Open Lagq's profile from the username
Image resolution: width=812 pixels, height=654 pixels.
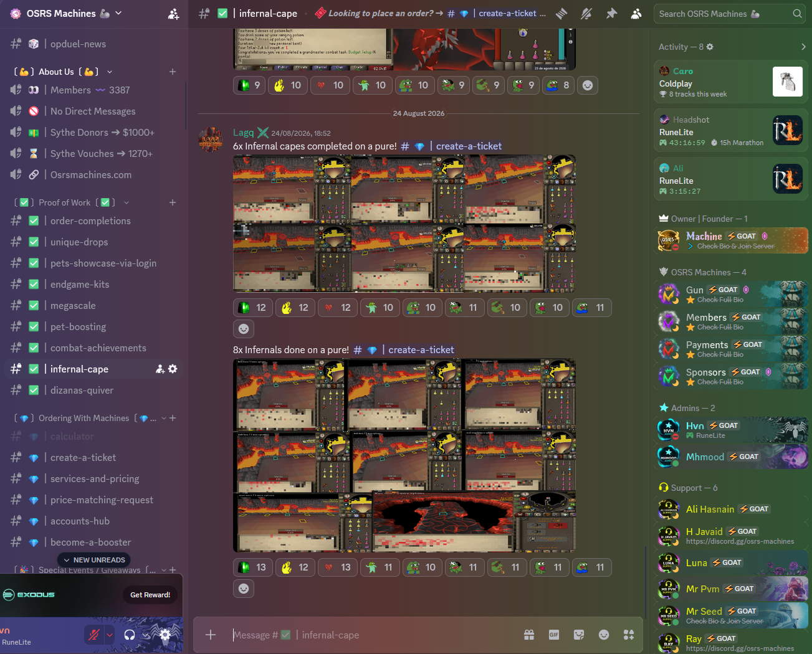243,133
